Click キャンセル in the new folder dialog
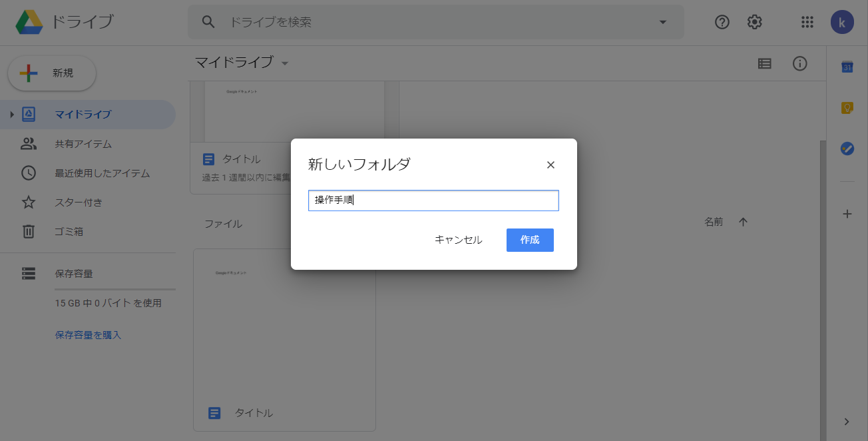This screenshot has width=868, height=441. coord(459,240)
